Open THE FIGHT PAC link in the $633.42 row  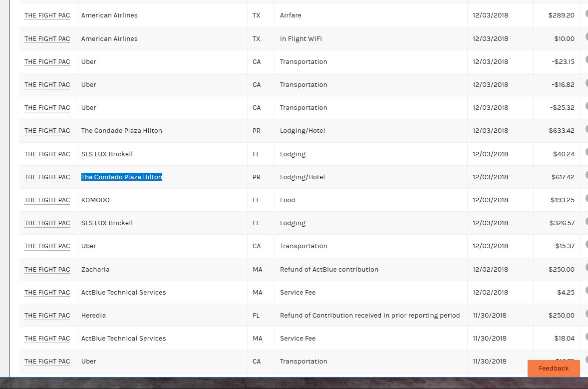47,130
